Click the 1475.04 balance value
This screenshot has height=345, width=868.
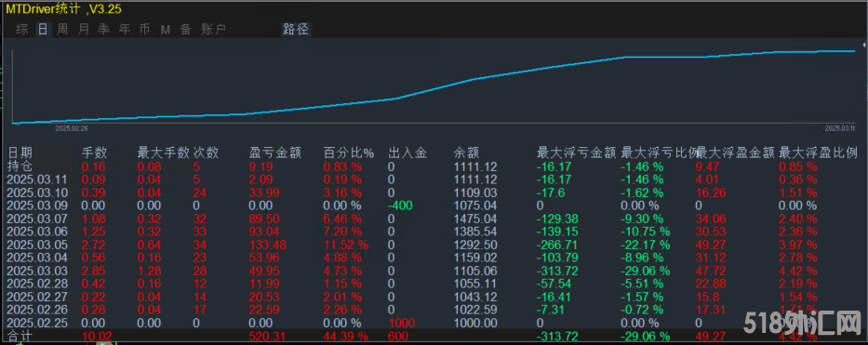pos(475,219)
